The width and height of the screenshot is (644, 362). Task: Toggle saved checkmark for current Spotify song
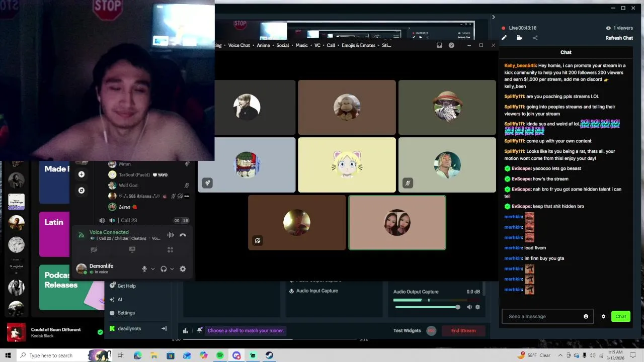[x=100, y=332]
